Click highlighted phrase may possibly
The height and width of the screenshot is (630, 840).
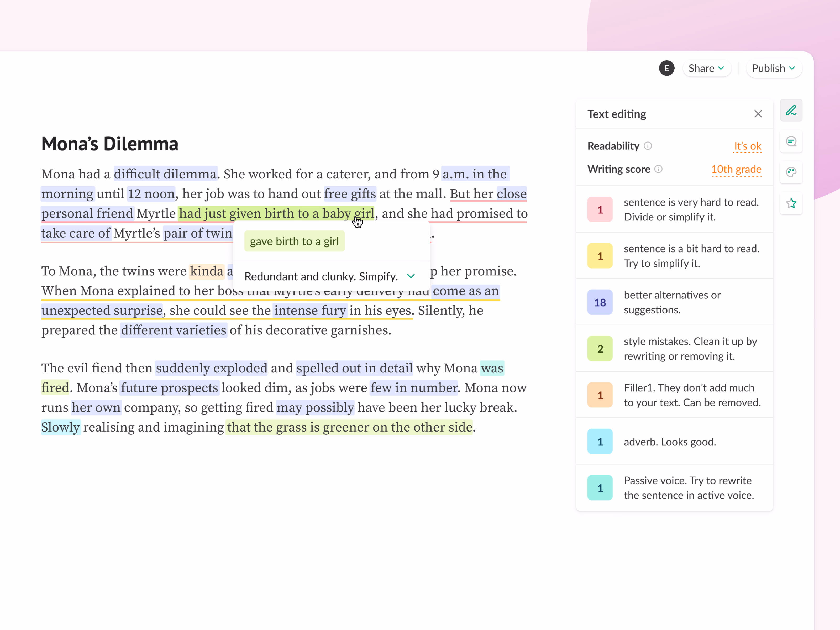click(x=315, y=407)
